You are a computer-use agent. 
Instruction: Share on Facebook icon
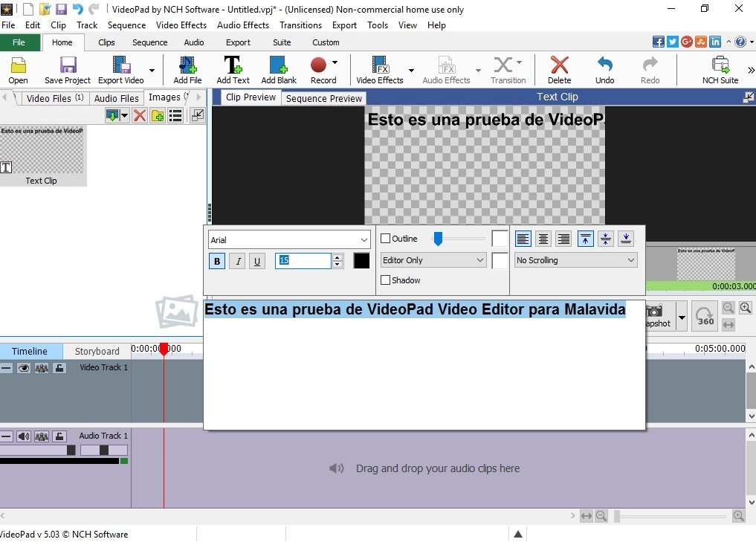658,42
